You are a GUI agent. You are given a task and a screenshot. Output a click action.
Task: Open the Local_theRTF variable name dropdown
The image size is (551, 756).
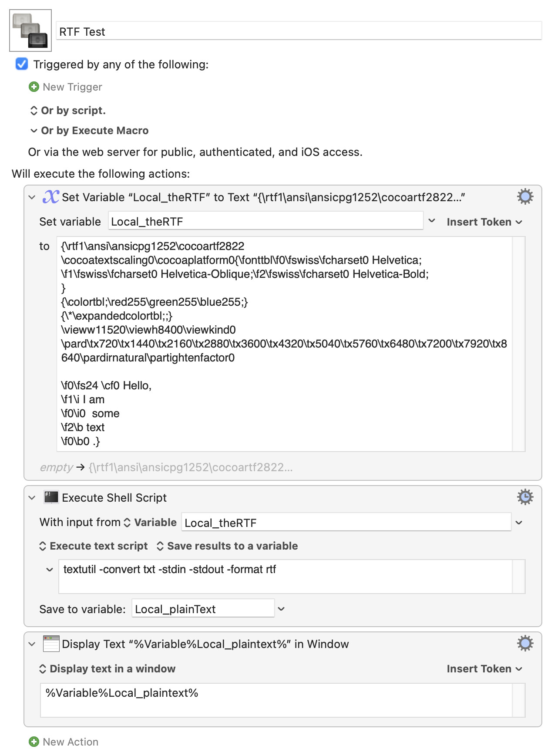(x=432, y=221)
